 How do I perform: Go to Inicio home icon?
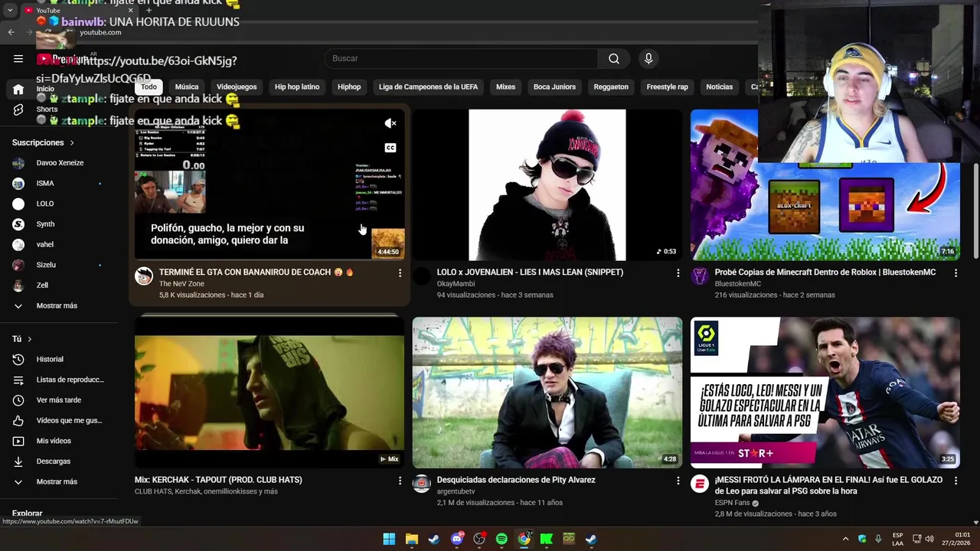coord(18,90)
